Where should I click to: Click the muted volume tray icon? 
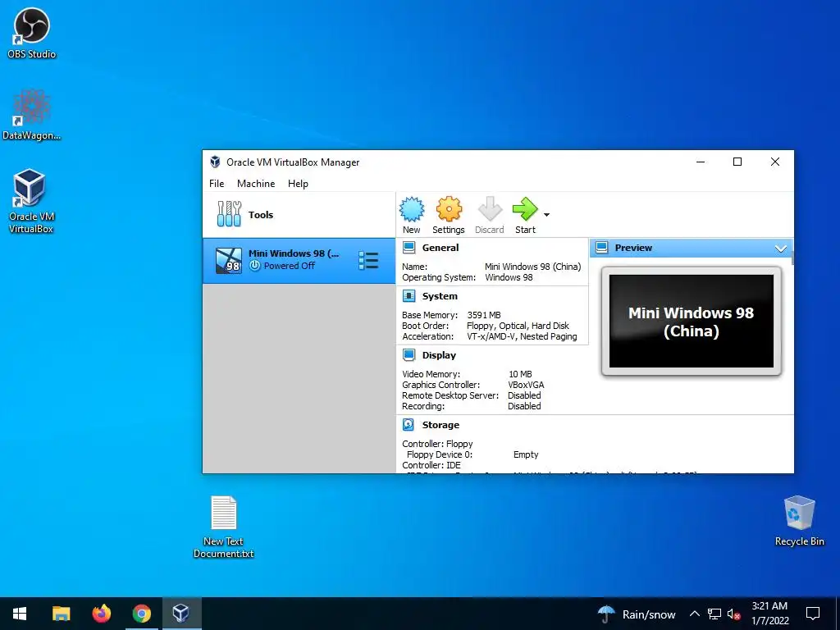pyautogui.click(x=733, y=614)
